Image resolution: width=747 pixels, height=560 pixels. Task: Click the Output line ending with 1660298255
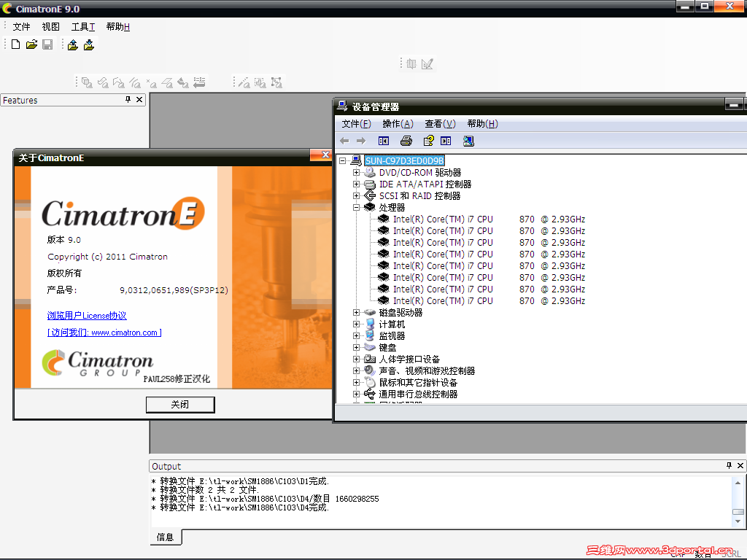pyautogui.click(x=266, y=499)
